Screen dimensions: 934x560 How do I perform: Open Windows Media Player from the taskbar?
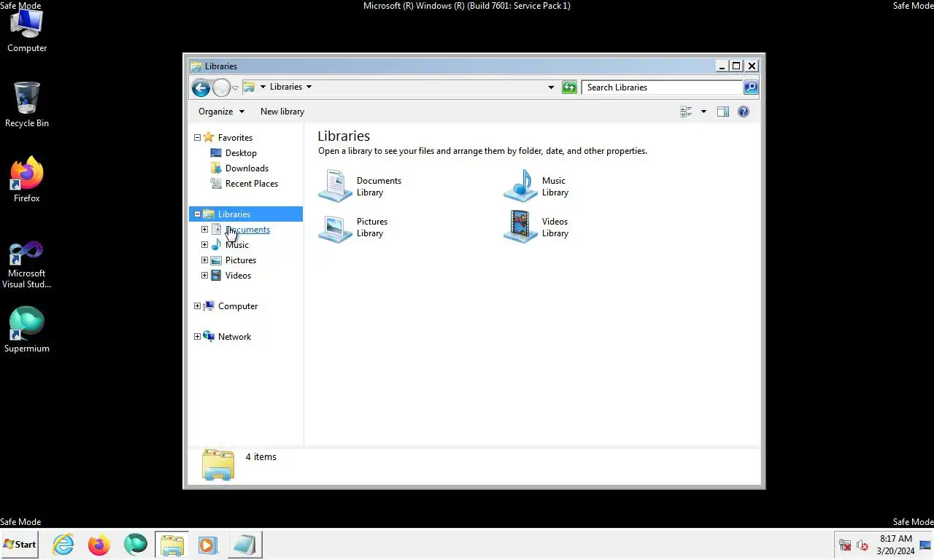point(207,545)
